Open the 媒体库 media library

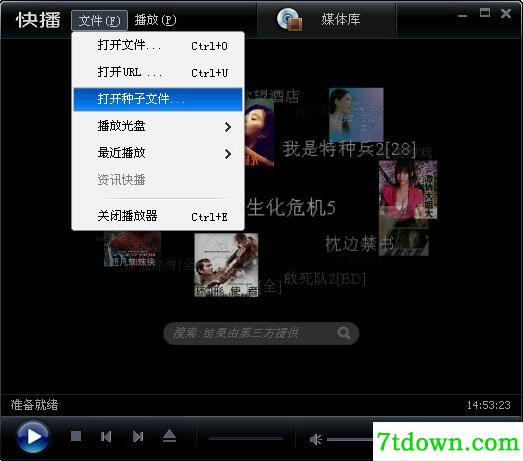[326, 20]
